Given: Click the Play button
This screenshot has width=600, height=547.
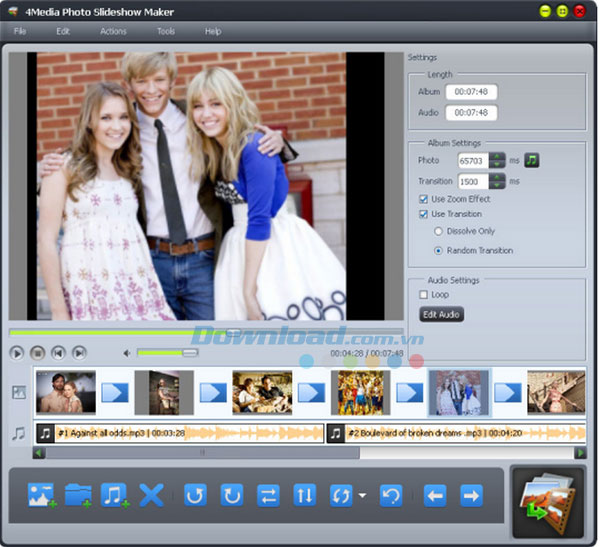Looking at the screenshot, I should coord(16,353).
